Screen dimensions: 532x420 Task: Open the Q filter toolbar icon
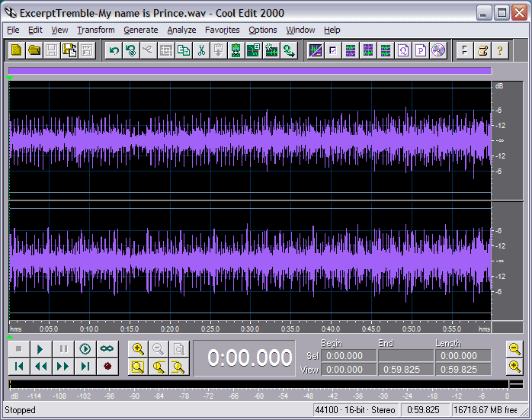click(403, 51)
